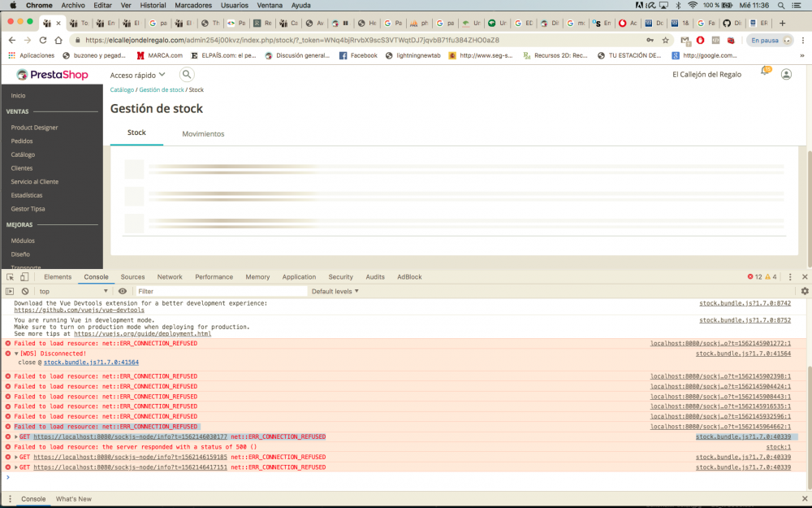Open the JavaScript context top dropdown
Screen dimensions: 812x508
click(x=73, y=291)
